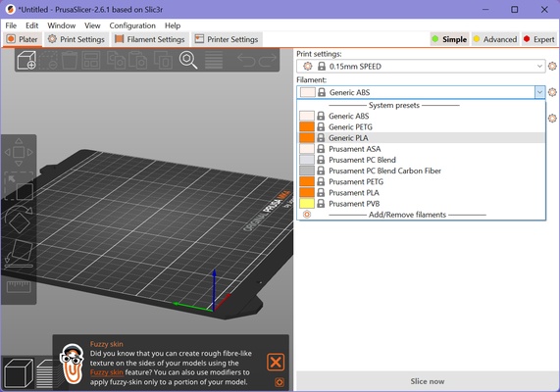Screen dimensions: 560x392
Task: Maximize the PrusaSlicer window
Action: click(x=514, y=9)
